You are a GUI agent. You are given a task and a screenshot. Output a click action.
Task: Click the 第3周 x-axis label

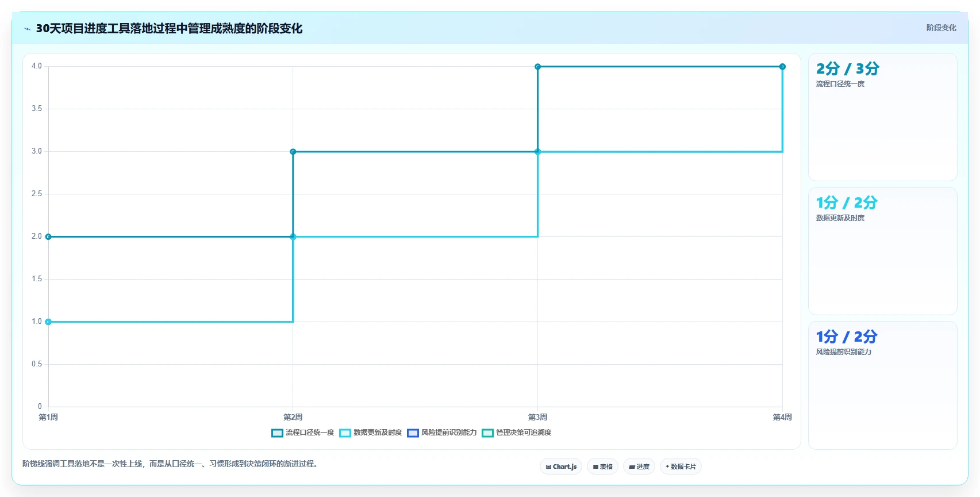(x=538, y=417)
